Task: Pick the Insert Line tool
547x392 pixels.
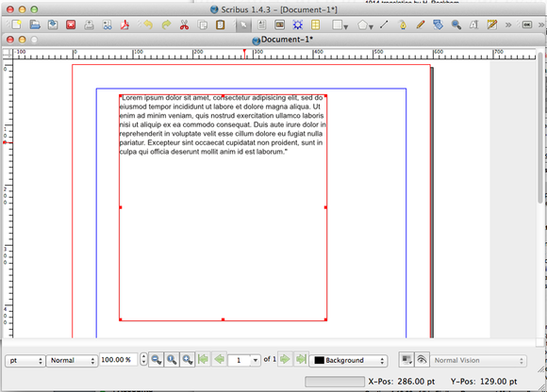Action: pyautogui.click(x=384, y=24)
